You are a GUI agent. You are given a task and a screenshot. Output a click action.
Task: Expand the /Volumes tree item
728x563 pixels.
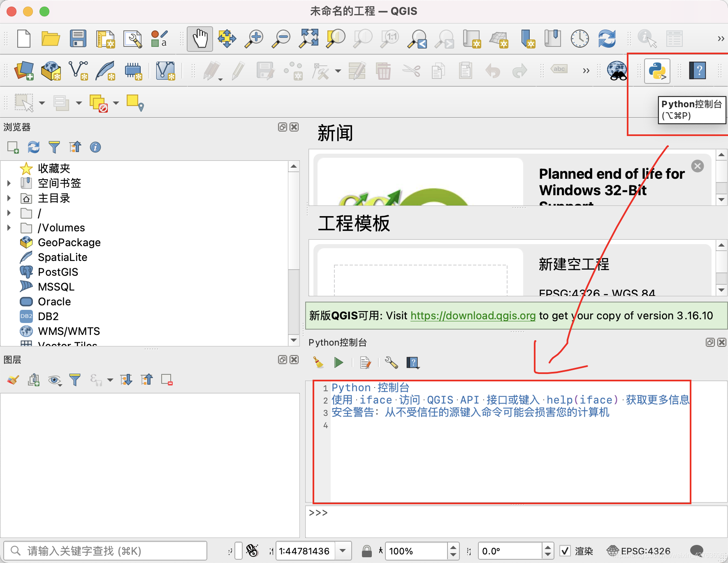click(x=9, y=228)
